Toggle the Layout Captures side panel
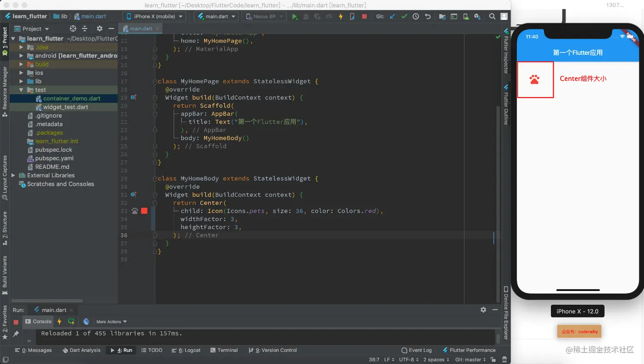The height and width of the screenshot is (364, 644). click(5, 178)
